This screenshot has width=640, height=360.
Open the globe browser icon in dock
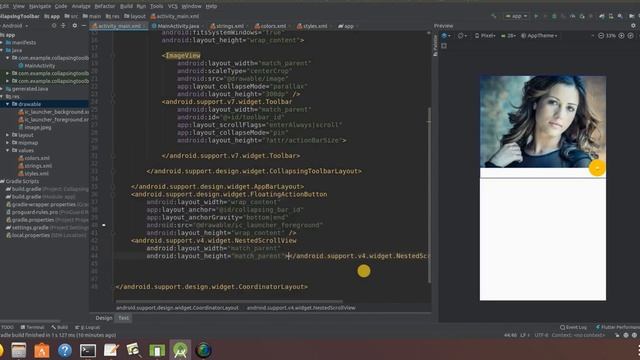click(203, 350)
